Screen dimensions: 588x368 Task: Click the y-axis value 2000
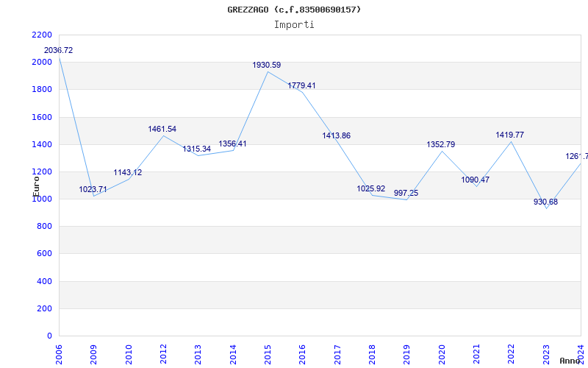coord(42,63)
